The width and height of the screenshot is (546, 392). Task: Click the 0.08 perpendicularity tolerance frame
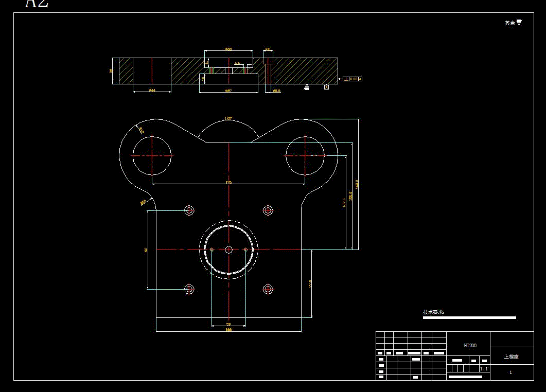[x=353, y=79]
